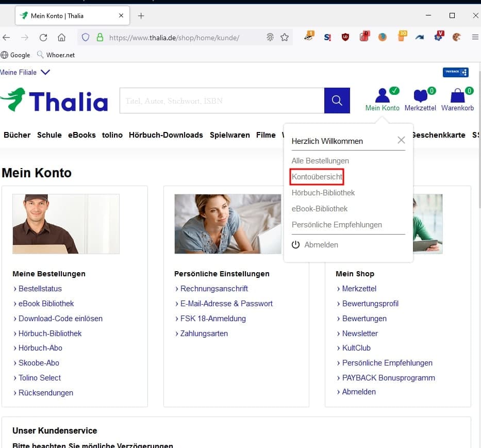Open the Bestellstatus link
The width and height of the screenshot is (481, 448).
pos(40,289)
